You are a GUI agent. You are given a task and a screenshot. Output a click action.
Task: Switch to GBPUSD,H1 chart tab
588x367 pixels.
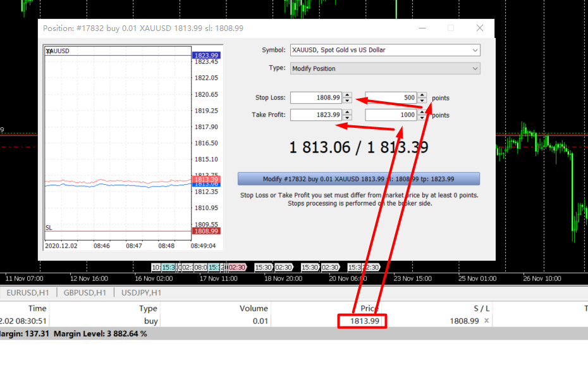point(85,292)
